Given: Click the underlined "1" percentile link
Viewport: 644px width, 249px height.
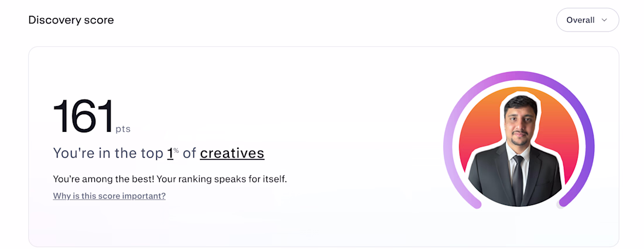Looking at the screenshot, I should pyautogui.click(x=170, y=154).
